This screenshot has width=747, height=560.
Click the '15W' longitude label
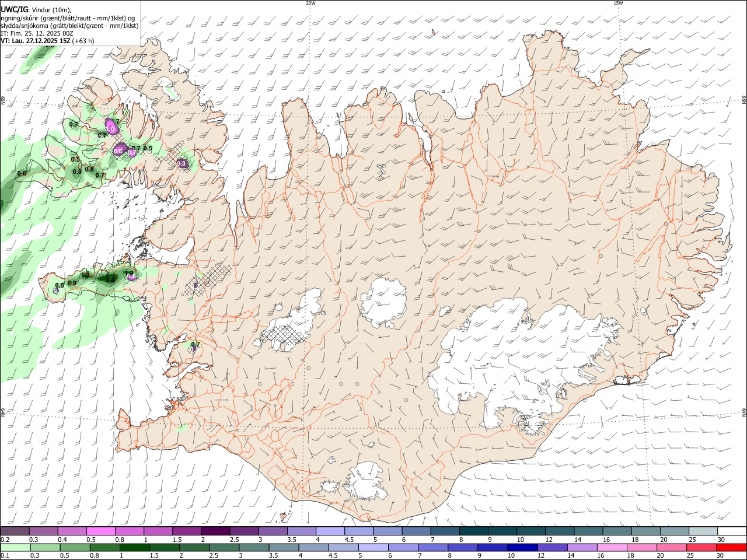click(618, 3)
